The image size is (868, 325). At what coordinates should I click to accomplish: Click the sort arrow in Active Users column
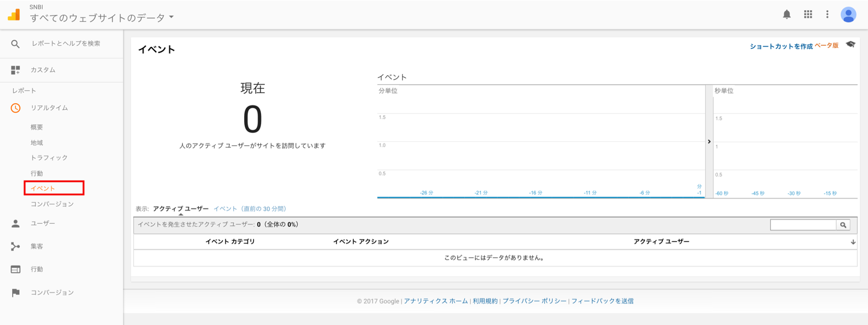(x=853, y=242)
